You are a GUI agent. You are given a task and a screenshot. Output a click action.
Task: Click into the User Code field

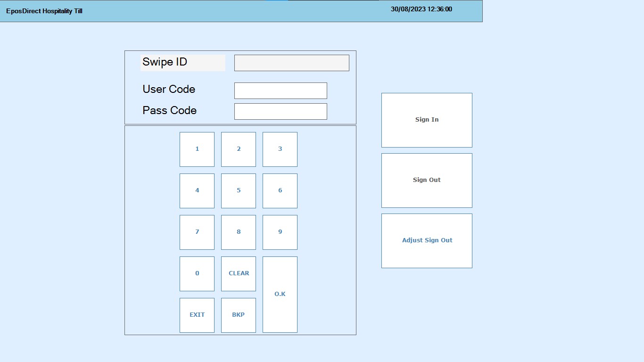pyautogui.click(x=280, y=90)
